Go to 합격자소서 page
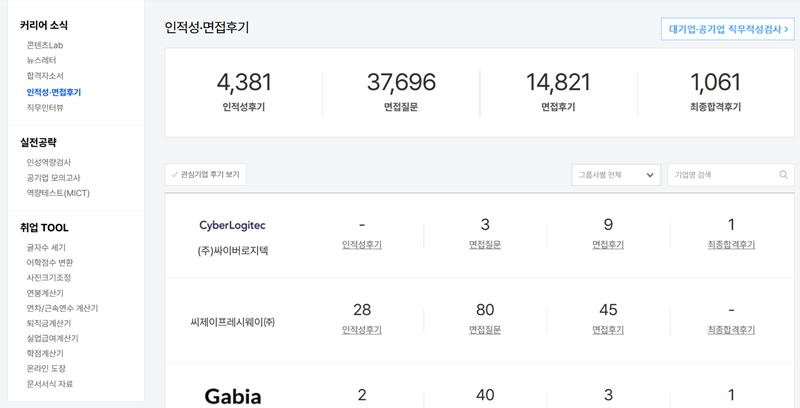This screenshot has height=408, width=800. [45, 76]
